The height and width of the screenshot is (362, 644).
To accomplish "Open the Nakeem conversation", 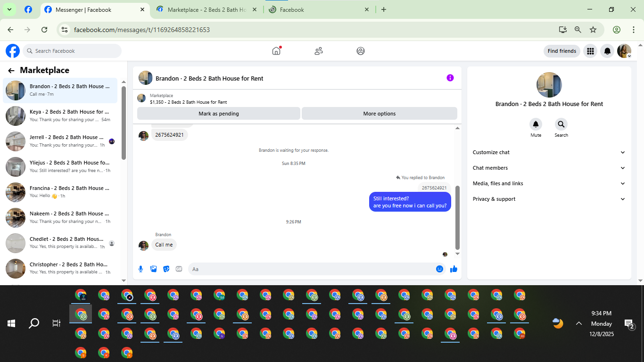I will (60, 217).
